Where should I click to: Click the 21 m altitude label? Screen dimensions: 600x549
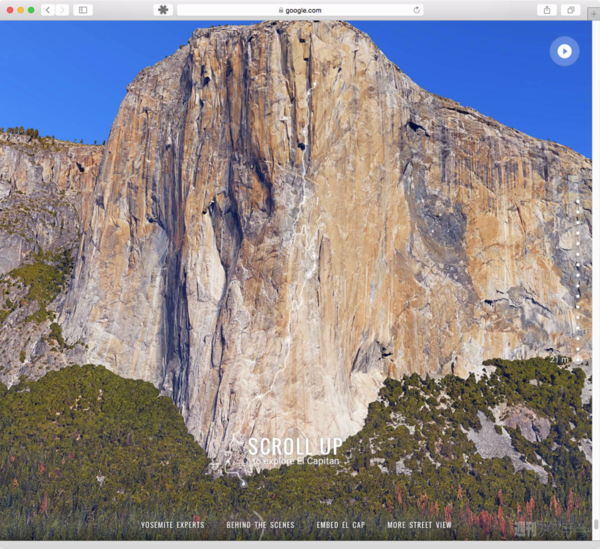coord(559,360)
